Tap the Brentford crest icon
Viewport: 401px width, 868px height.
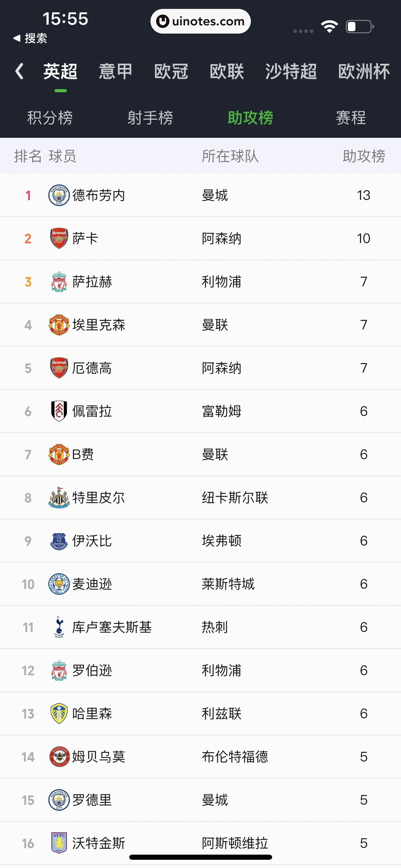(x=59, y=757)
